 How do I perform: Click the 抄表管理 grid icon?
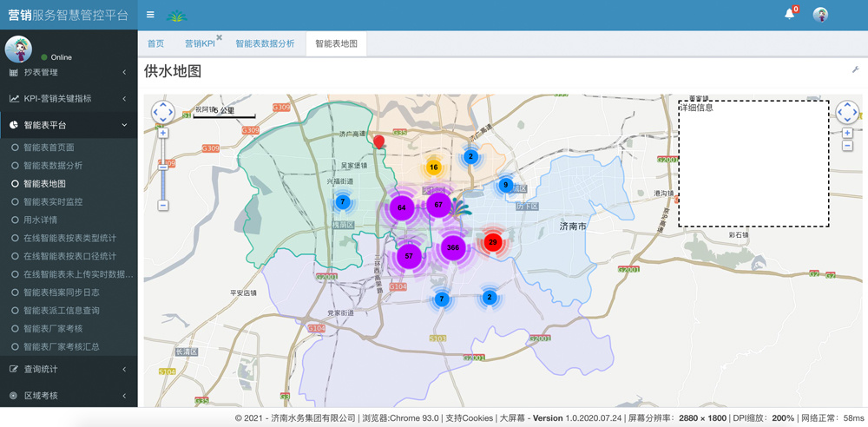click(x=13, y=72)
